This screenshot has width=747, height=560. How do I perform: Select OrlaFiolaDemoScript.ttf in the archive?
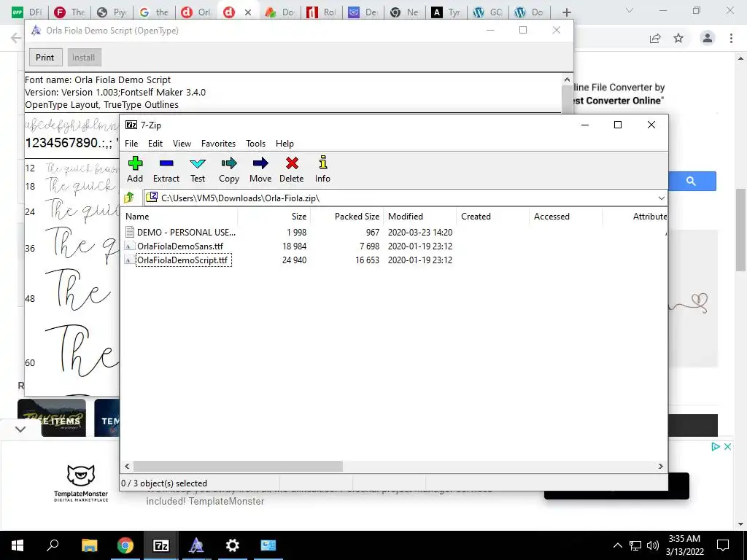[x=183, y=260]
